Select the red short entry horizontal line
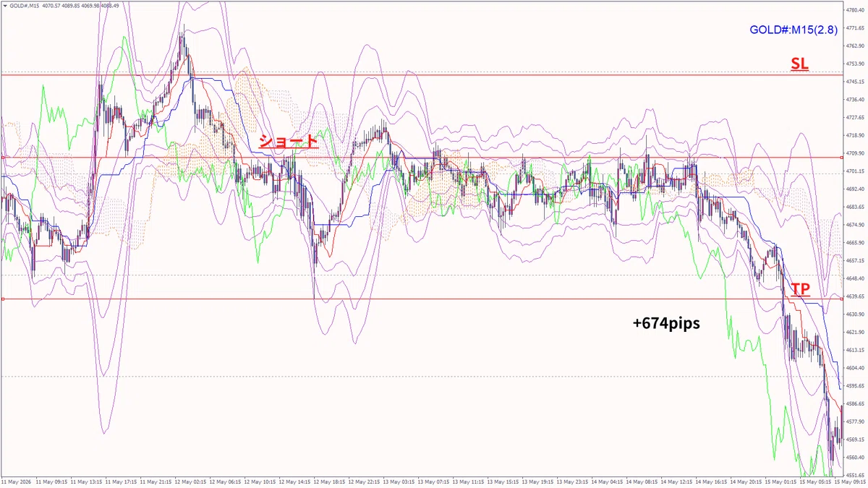The width and height of the screenshot is (868, 488). tap(421, 158)
